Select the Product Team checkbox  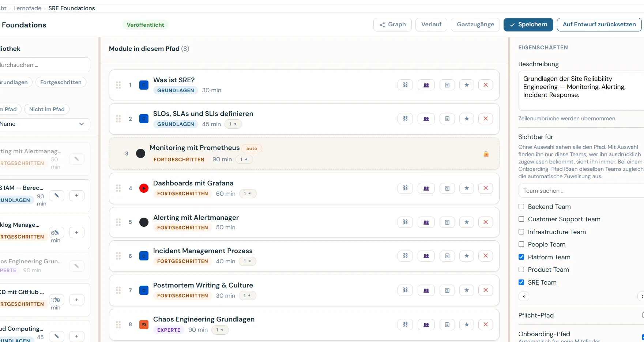(521, 270)
